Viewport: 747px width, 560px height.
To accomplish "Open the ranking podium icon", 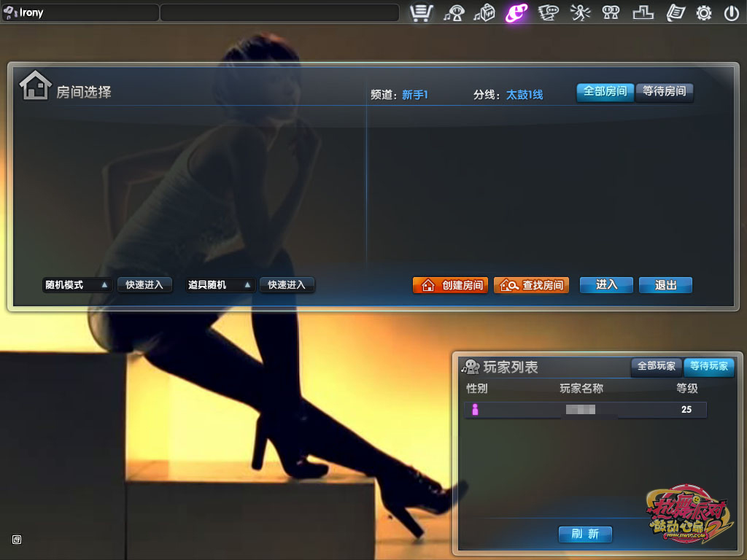I will click(643, 13).
